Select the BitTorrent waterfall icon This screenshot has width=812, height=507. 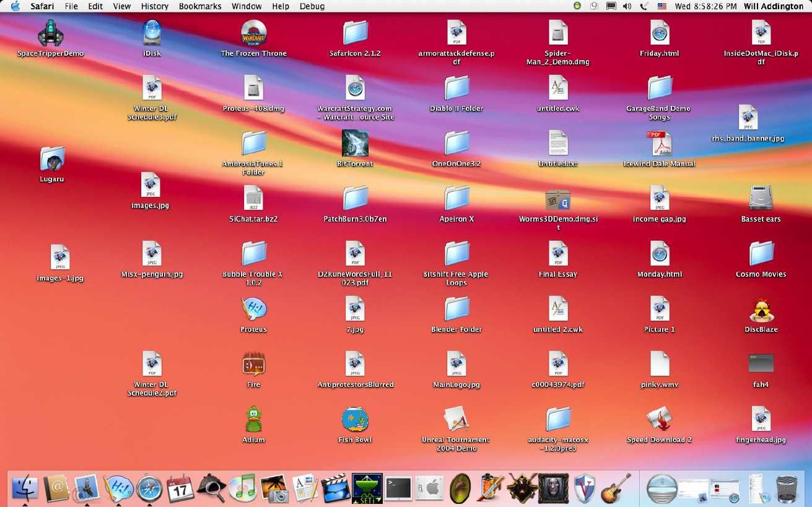tap(355, 143)
